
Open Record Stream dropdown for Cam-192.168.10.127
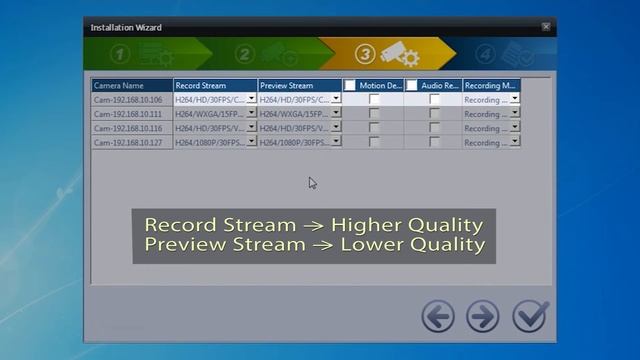(x=251, y=141)
